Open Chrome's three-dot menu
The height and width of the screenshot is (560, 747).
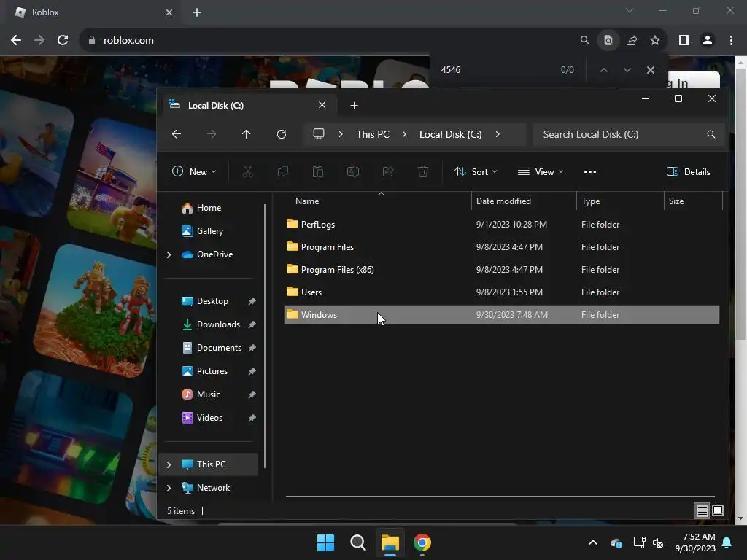(x=731, y=41)
